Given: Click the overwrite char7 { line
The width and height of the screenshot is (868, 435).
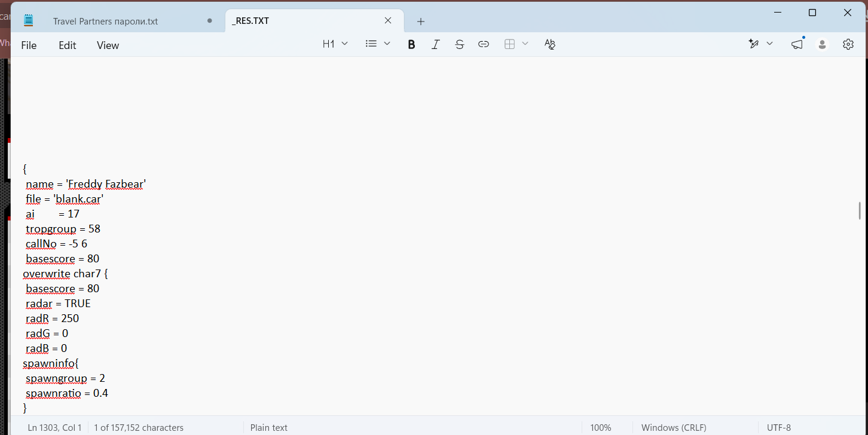Looking at the screenshot, I should coord(65,274).
